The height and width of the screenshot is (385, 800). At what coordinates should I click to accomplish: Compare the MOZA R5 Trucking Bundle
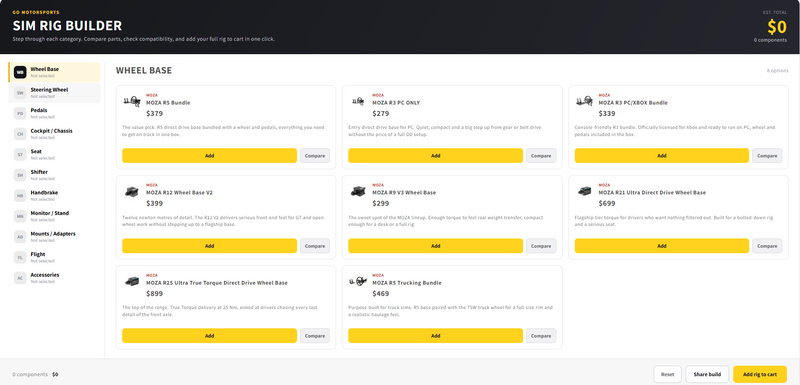(x=541, y=336)
